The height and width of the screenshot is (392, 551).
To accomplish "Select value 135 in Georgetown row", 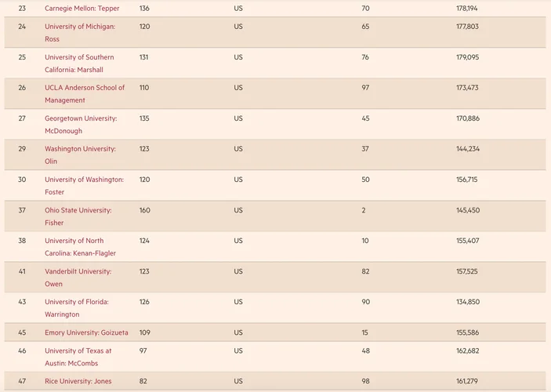I will coord(144,118).
